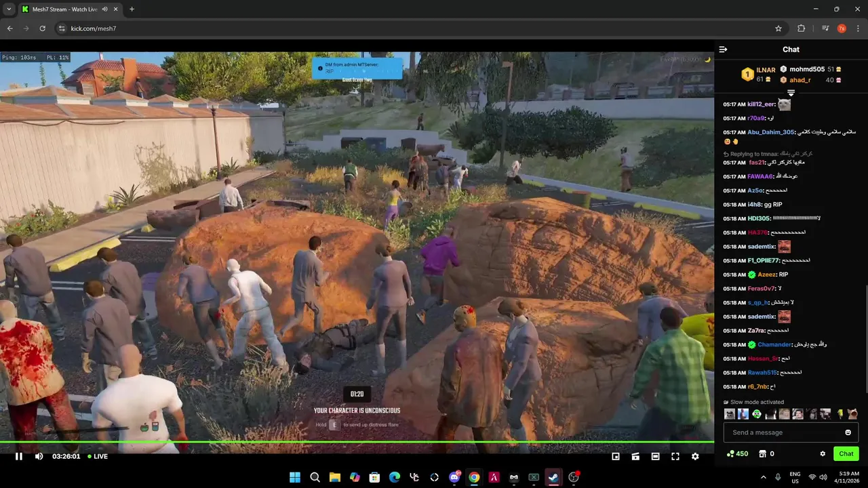868x488 pixels.
Task: View site information icon in address bar
Action: (62, 28)
